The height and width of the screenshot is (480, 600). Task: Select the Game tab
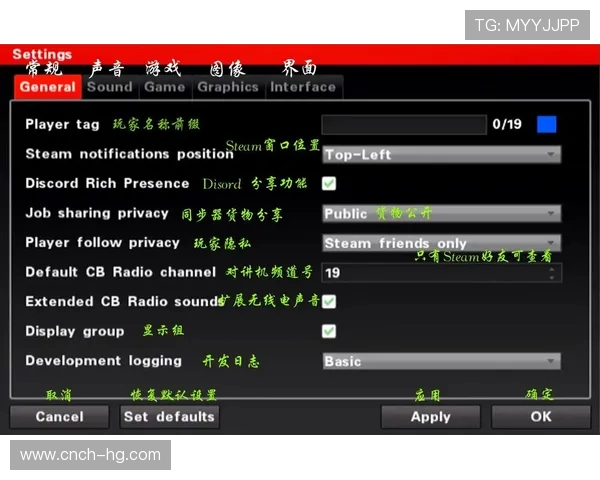(164, 87)
